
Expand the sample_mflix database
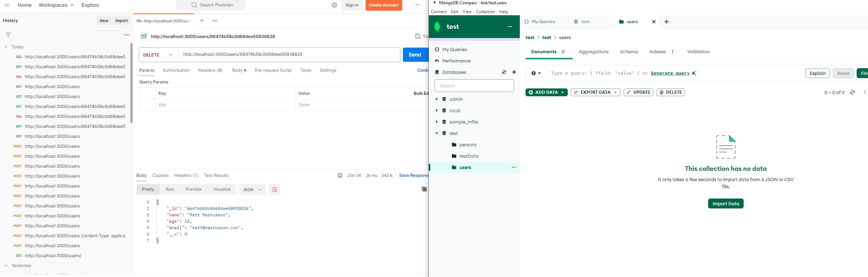click(437, 122)
